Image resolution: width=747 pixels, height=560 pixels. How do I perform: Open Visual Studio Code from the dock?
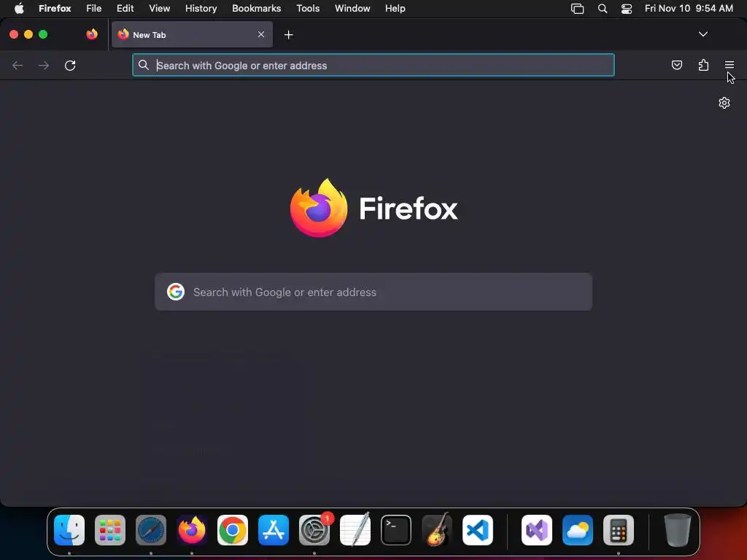478,530
